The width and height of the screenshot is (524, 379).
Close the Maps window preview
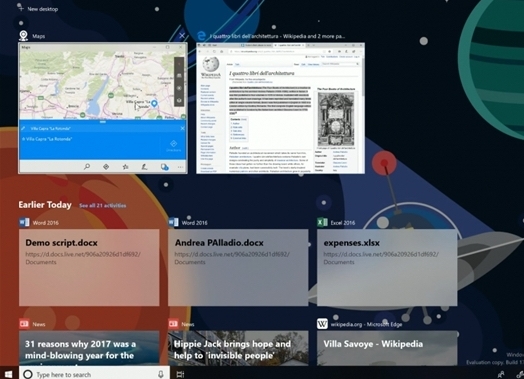tap(182, 35)
